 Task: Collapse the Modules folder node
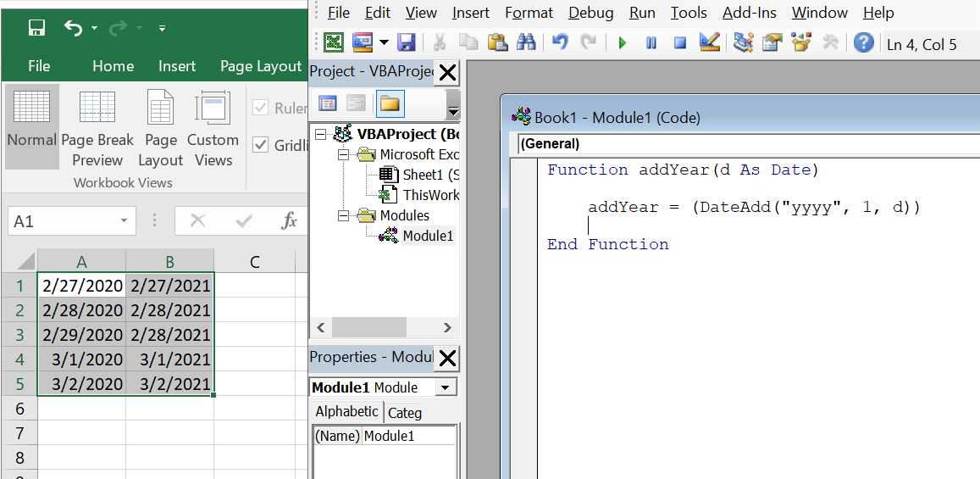343,215
